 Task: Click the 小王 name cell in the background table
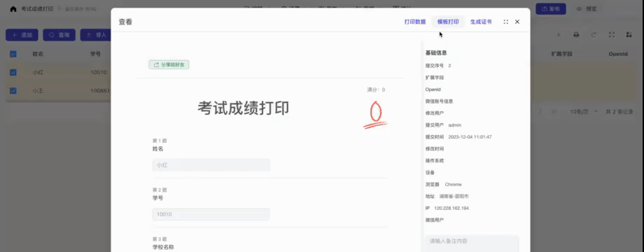click(38, 91)
